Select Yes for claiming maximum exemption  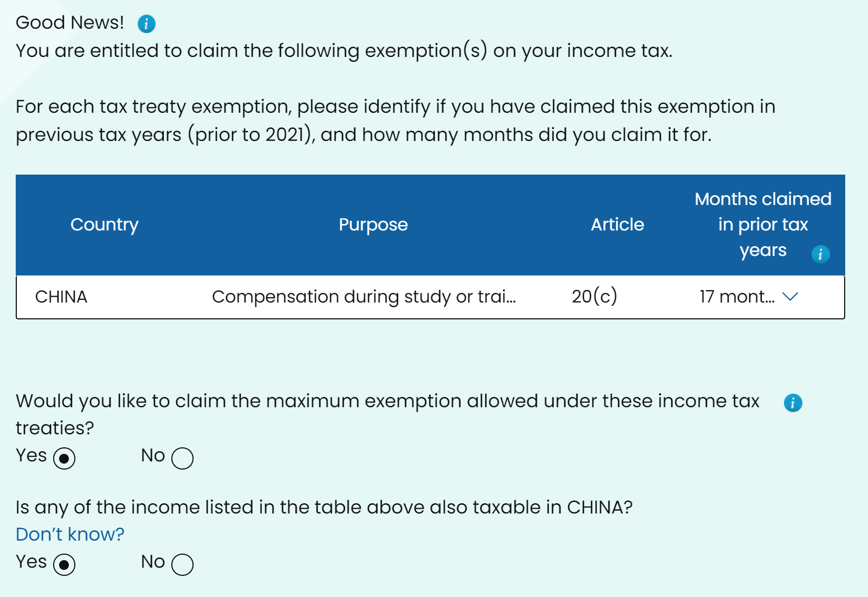[65, 458]
